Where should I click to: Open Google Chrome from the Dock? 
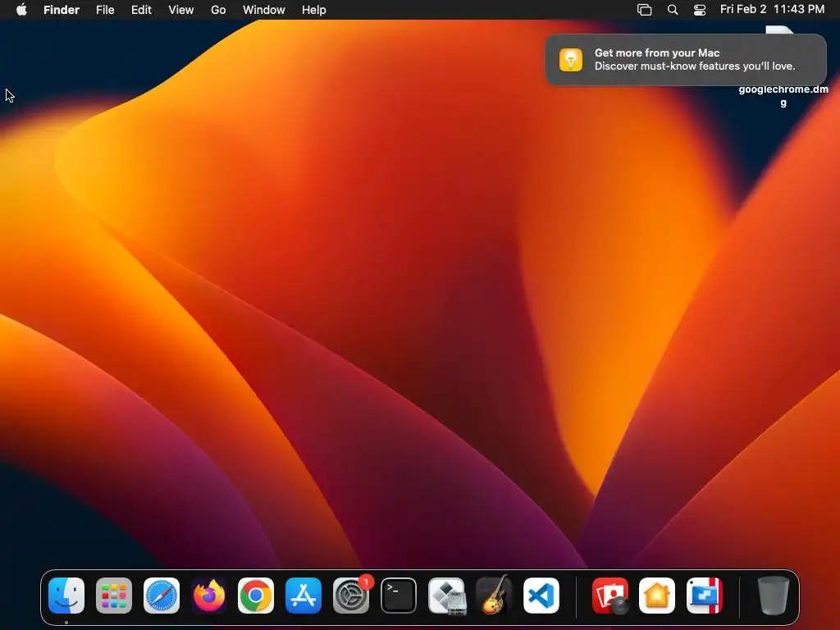pos(256,596)
